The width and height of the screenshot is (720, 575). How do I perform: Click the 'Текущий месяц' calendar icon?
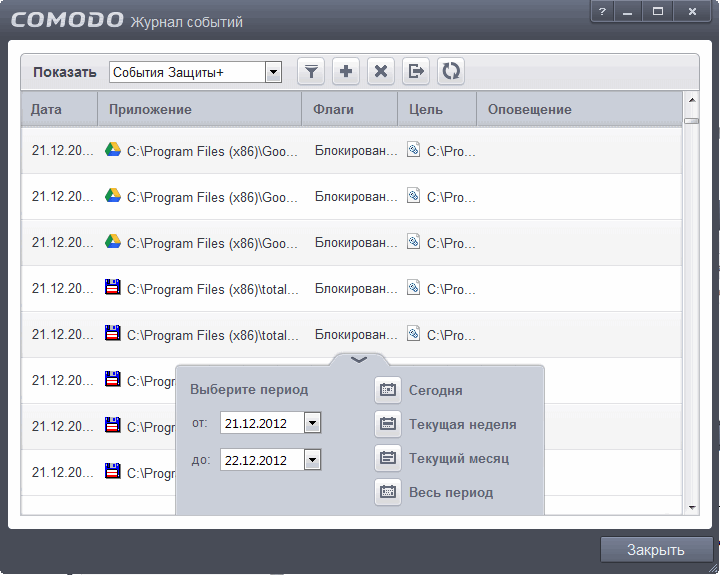coord(388,458)
